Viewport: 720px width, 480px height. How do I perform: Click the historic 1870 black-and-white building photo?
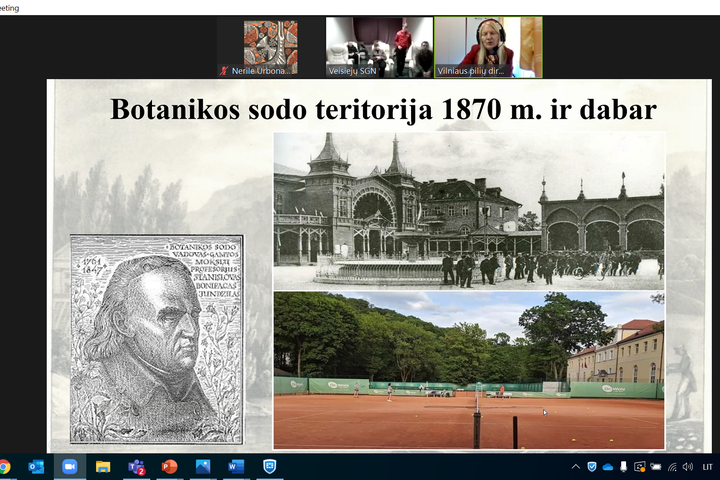469,211
